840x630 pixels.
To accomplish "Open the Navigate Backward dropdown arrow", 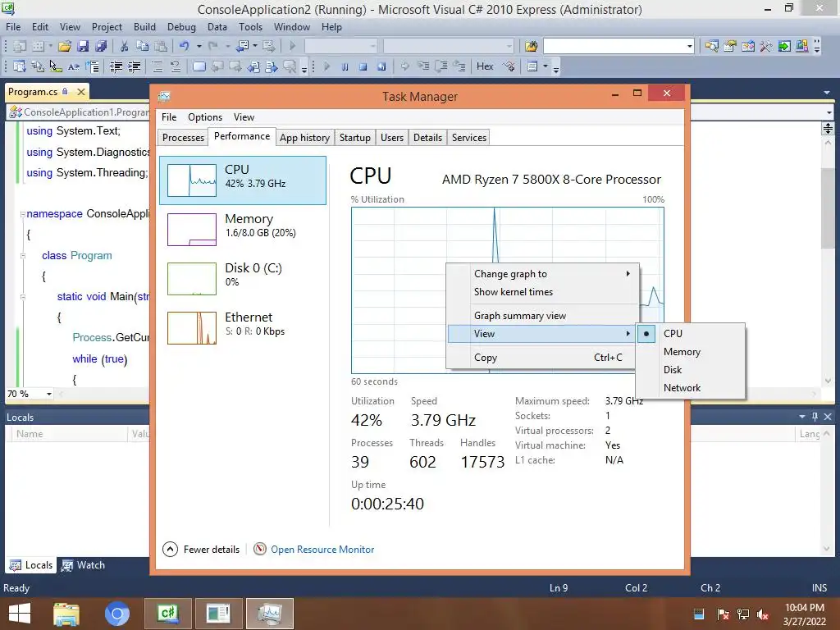I will point(255,46).
